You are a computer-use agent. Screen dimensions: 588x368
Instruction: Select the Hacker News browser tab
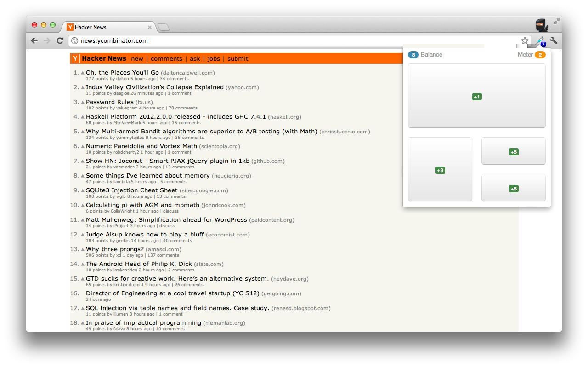coord(109,27)
